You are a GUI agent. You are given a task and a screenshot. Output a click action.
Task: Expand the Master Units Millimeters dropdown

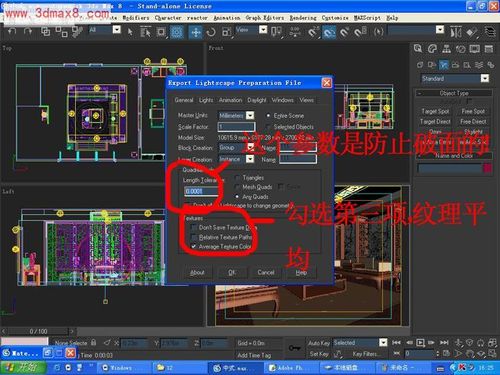click(x=250, y=115)
